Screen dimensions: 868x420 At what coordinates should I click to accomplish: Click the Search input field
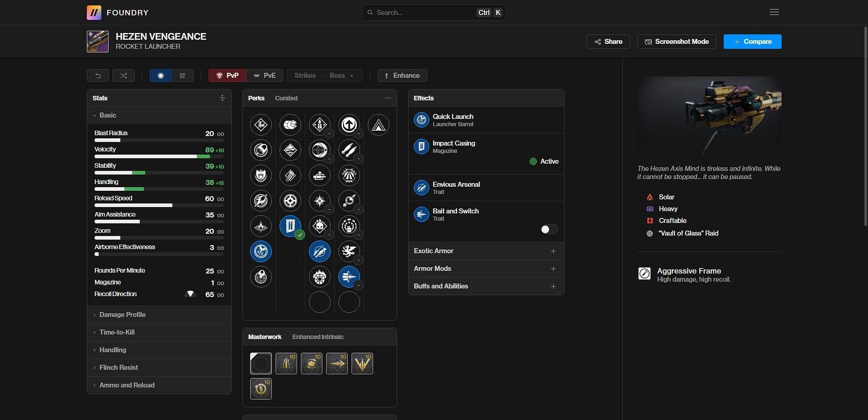(434, 13)
